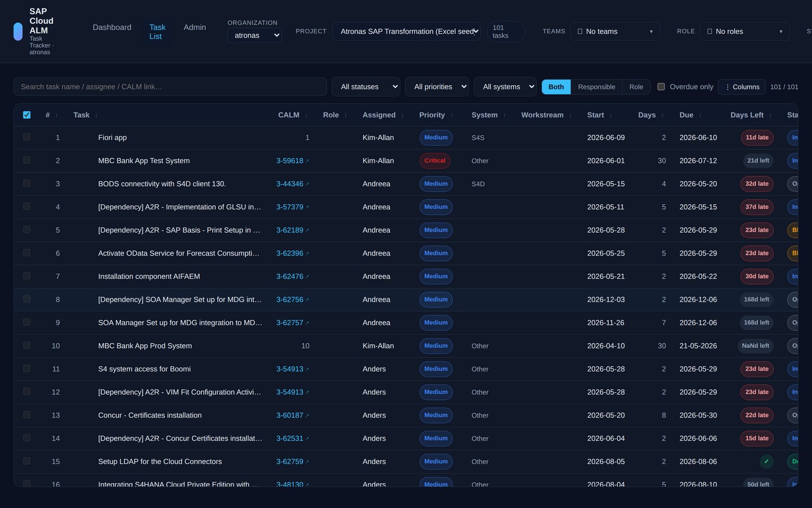812x508 pixels.
Task: Click the NaNd left badge
Action: (756, 346)
